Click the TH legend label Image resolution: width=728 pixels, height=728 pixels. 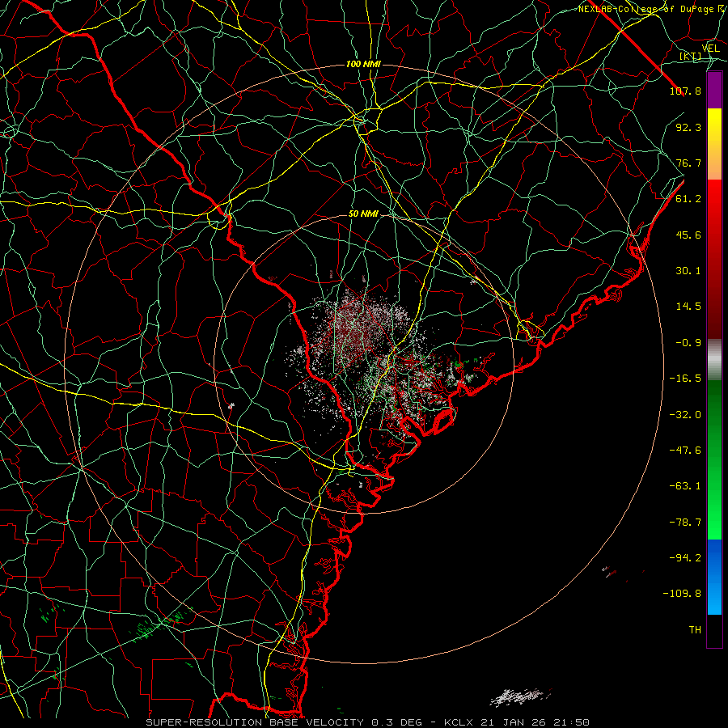[695, 630]
